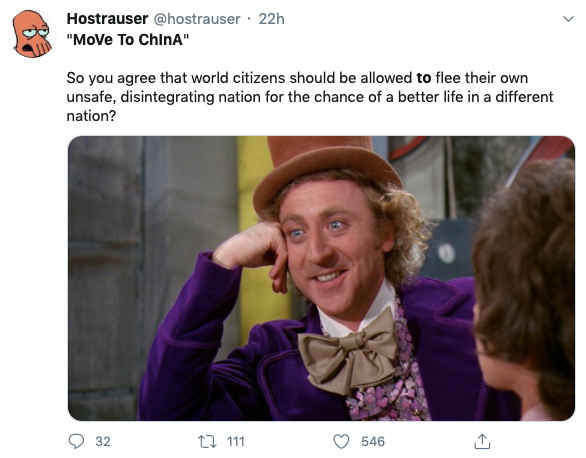Click the reply speech bubble icon
Image resolution: width=586 pixels, height=458 pixels.
tap(77, 441)
